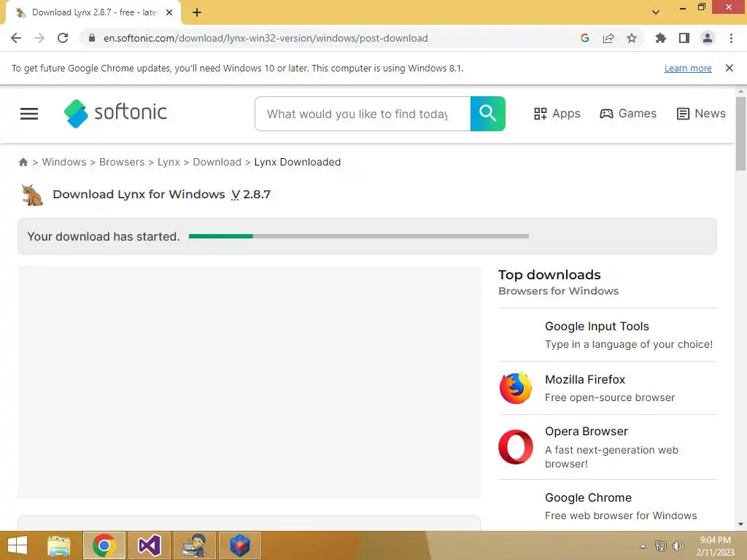747x560 pixels.
Task: Close the Download Lynx tab
Action: (x=169, y=12)
